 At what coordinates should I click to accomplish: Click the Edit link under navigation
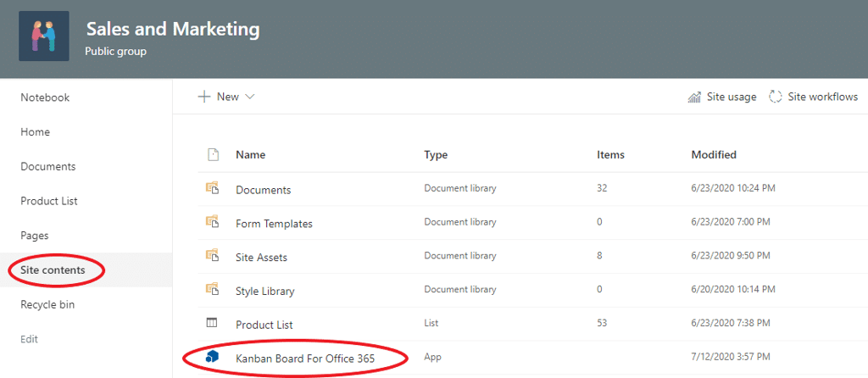(x=29, y=339)
